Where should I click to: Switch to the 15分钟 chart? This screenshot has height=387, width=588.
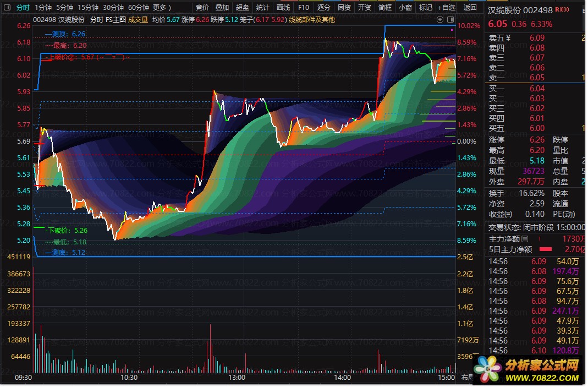tap(88, 8)
